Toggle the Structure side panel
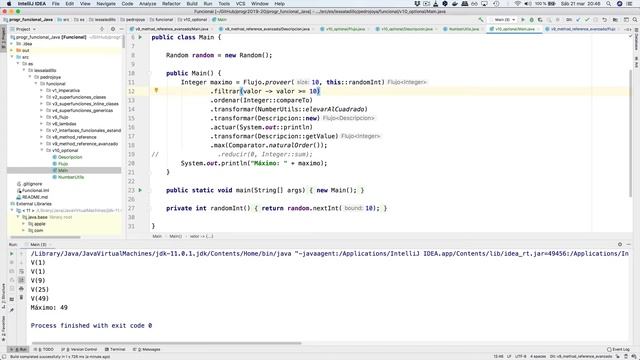This screenshot has width=640, height=360. pyautogui.click(x=3, y=296)
